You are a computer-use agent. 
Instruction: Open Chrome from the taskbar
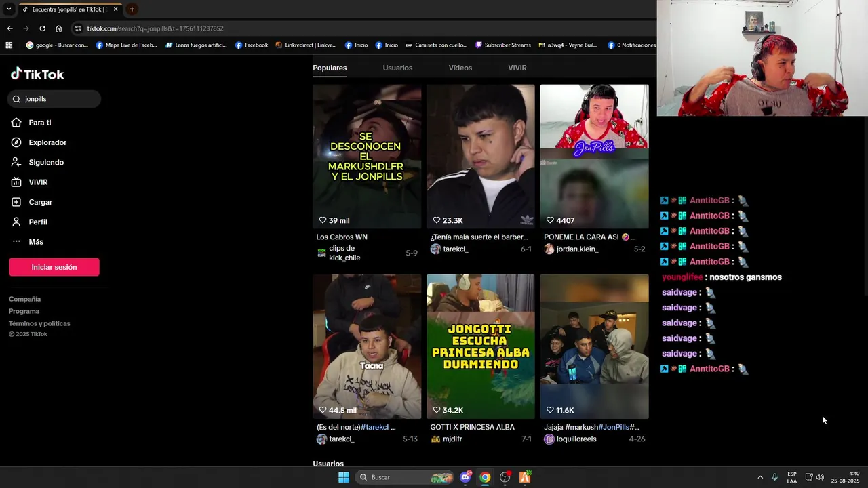coord(485,477)
